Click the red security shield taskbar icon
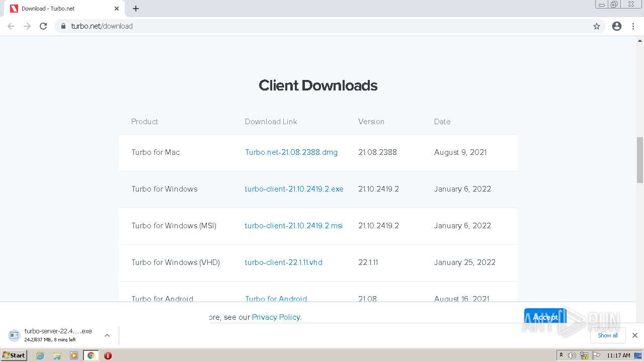This screenshot has width=644, height=362. tap(108, 355)
